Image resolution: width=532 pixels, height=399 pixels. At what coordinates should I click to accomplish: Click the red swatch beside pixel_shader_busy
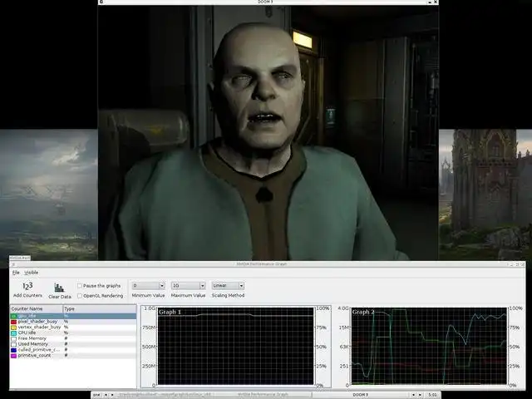(x=13, y=322)
